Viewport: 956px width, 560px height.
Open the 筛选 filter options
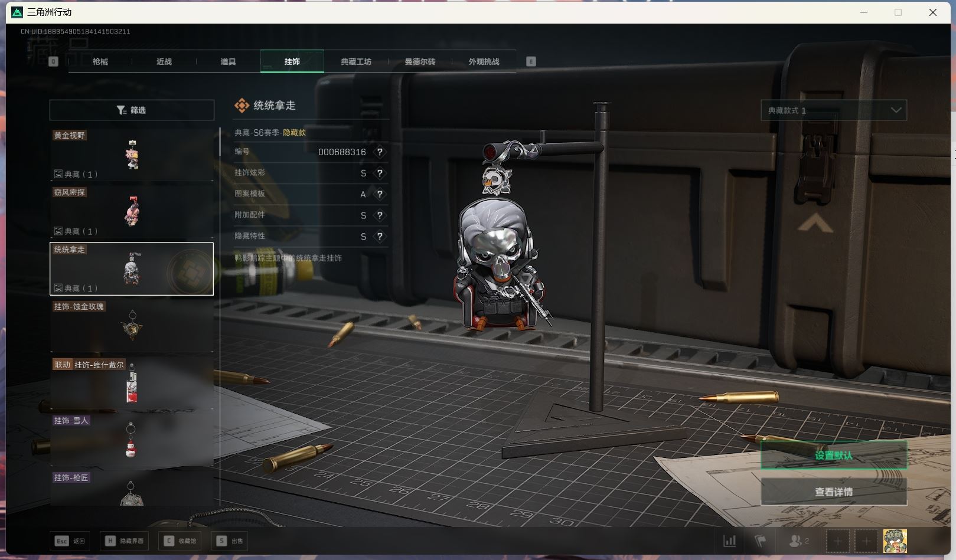(132, 110)
